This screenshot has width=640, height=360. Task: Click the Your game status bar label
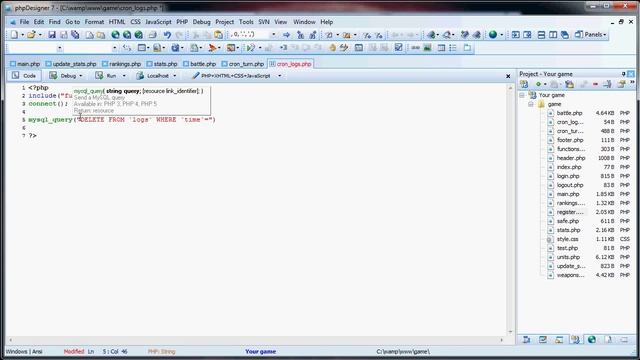click(x=260, y=351)
